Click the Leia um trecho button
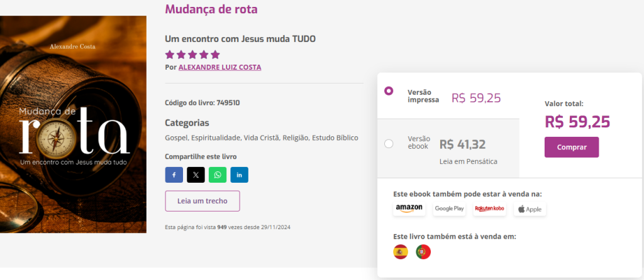 (x=202, y=201)
